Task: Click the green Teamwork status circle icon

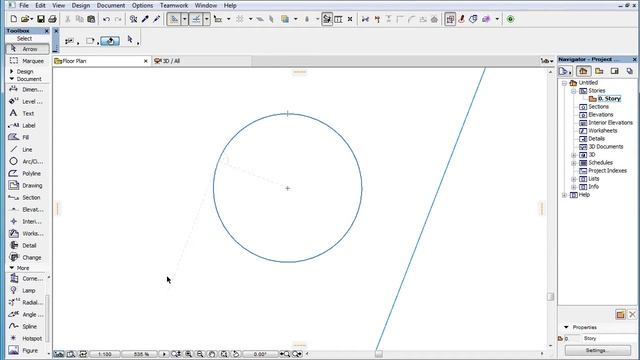Action: pyautogui.click(x=510, y=19)
